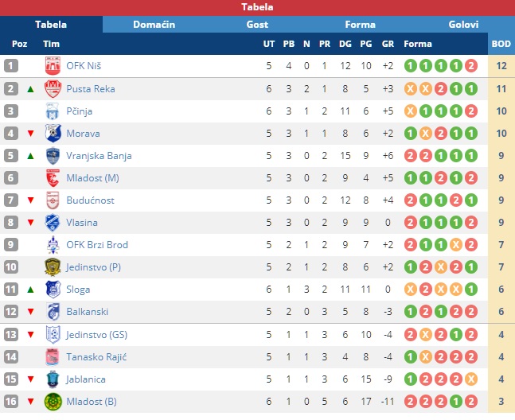
Task: Show the Golovi tab
Action: [463, 25]
